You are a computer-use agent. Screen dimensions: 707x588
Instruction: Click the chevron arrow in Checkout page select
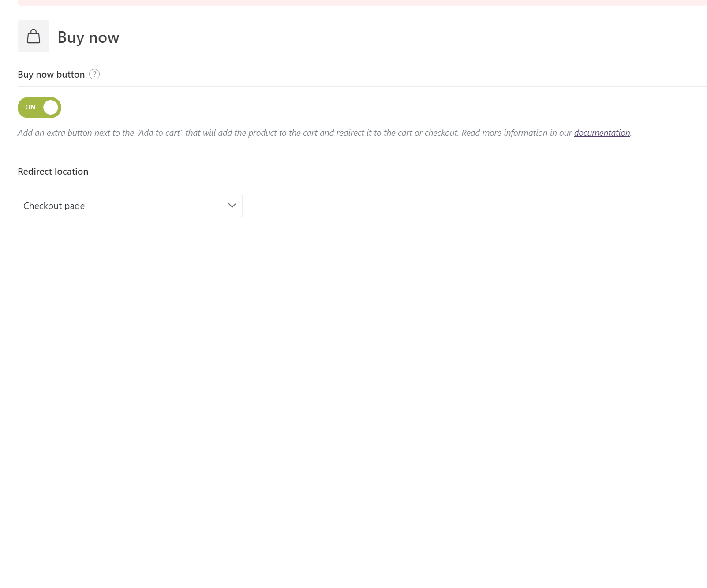(232, 206)
